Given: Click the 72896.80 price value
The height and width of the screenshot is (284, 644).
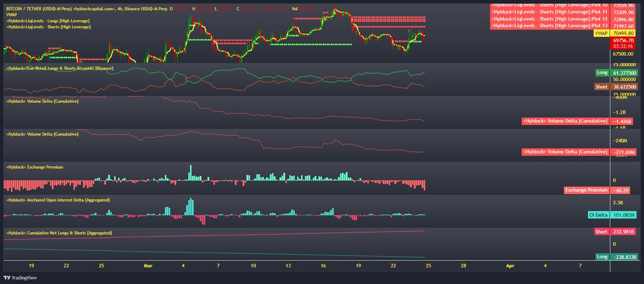Looking at the screenshot, I should pyautogui.click(x=623, y=19).
